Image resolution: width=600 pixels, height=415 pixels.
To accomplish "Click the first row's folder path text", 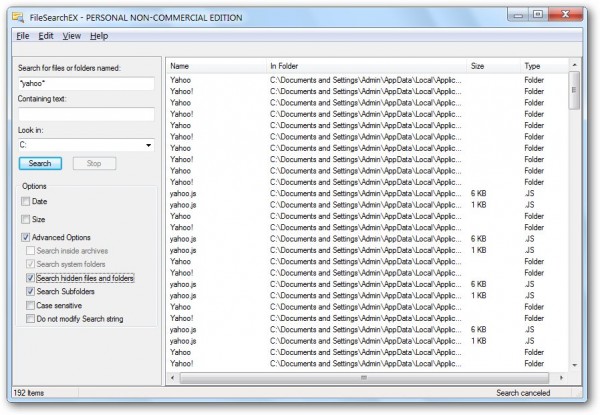I will [x=365, y=80].
